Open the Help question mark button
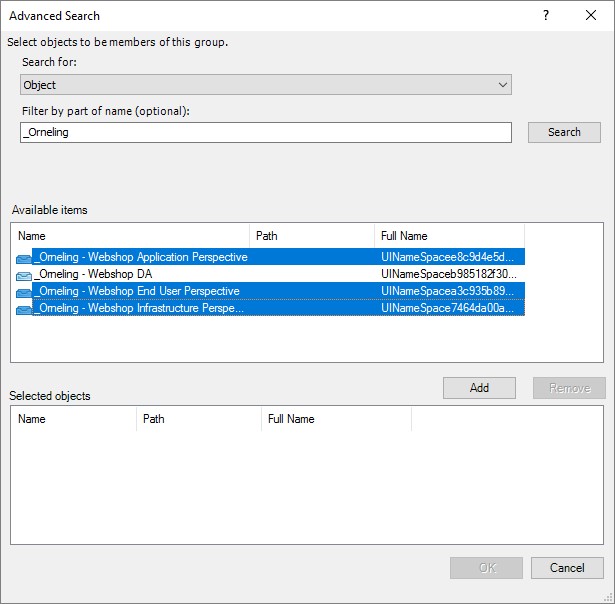Screen dimensions: 615x604 tap(546, 15)
